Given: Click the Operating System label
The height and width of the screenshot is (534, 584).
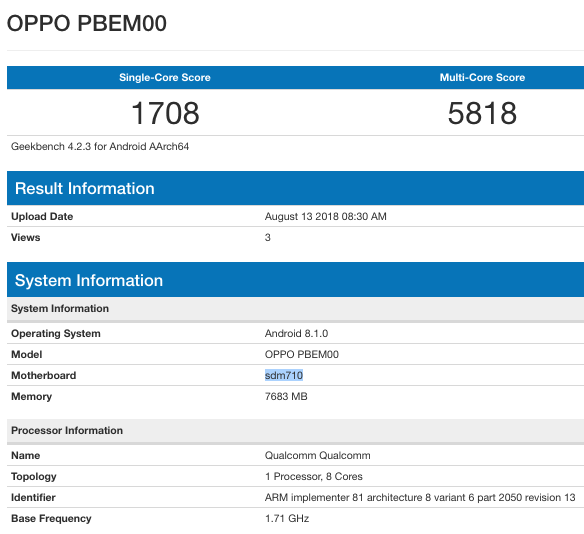Looking at the screenshot, I should [56, 333].
